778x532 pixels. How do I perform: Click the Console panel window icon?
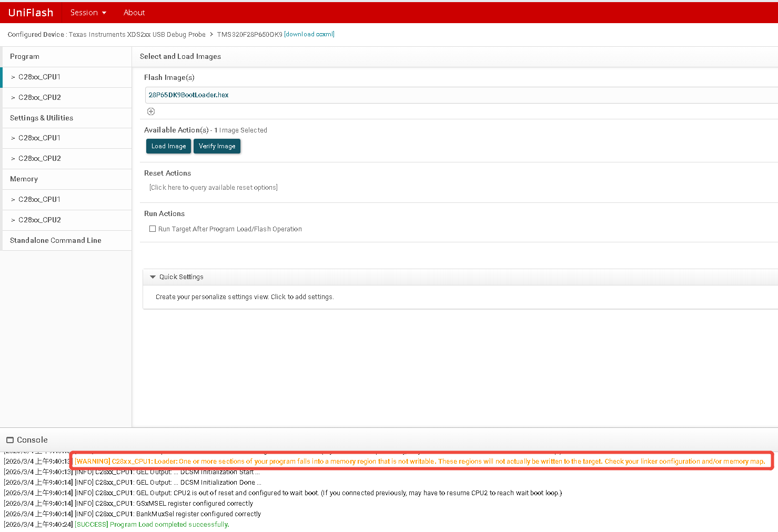[x=10, y=440]
